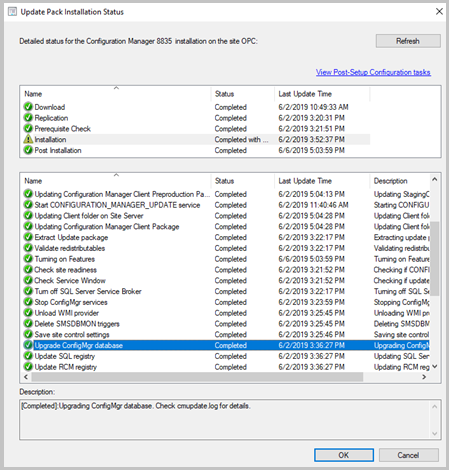Viewport: 449px width, 470px height.
Task: Select 'Completed with ...' status cell
Action: point(241,139)
